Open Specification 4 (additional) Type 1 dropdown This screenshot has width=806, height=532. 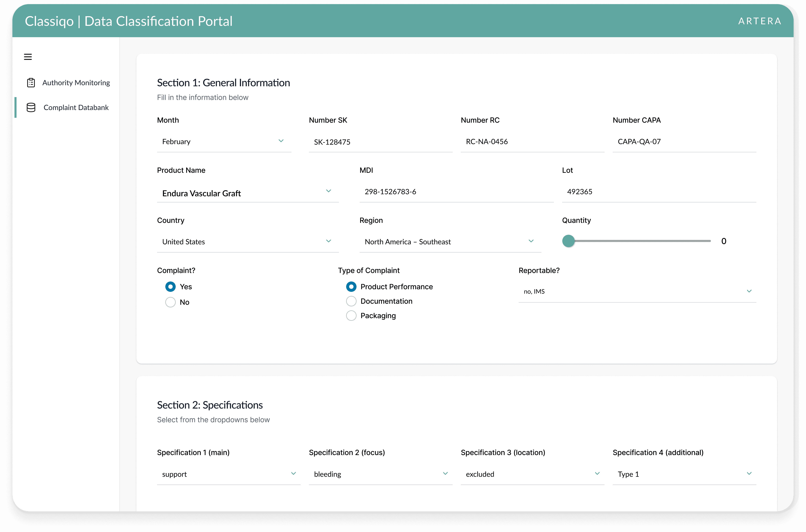(684, 474)
